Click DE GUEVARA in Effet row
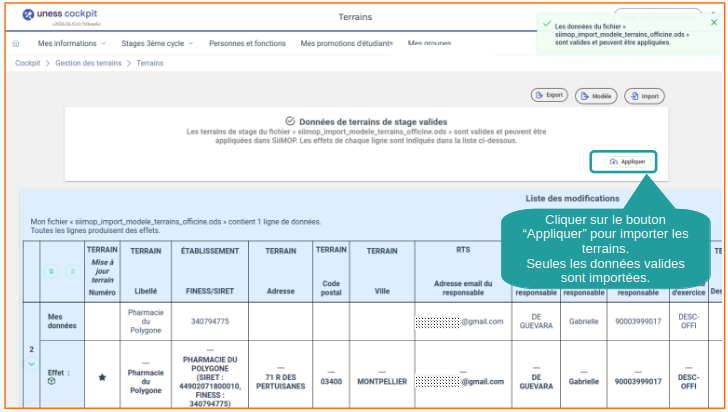 pyautogui.click(x=536, y=381)
